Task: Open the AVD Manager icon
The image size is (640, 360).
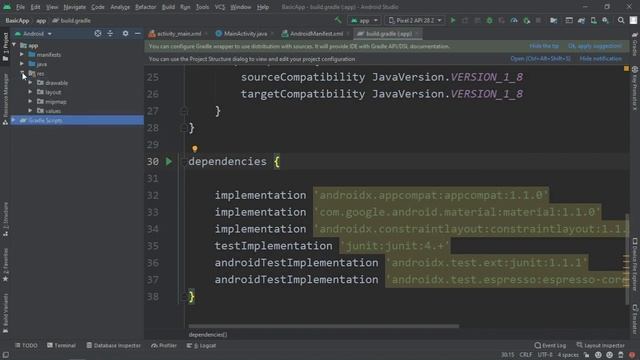Action: click(593, 20)
